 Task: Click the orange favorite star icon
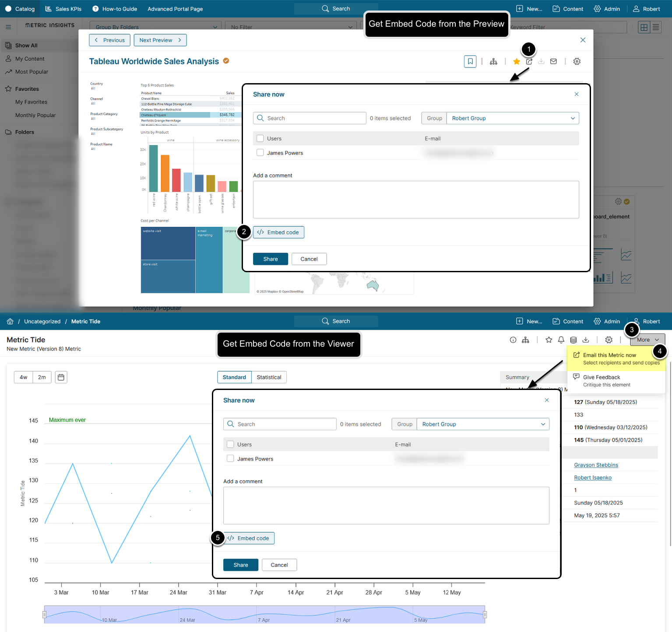pos(517,62)
